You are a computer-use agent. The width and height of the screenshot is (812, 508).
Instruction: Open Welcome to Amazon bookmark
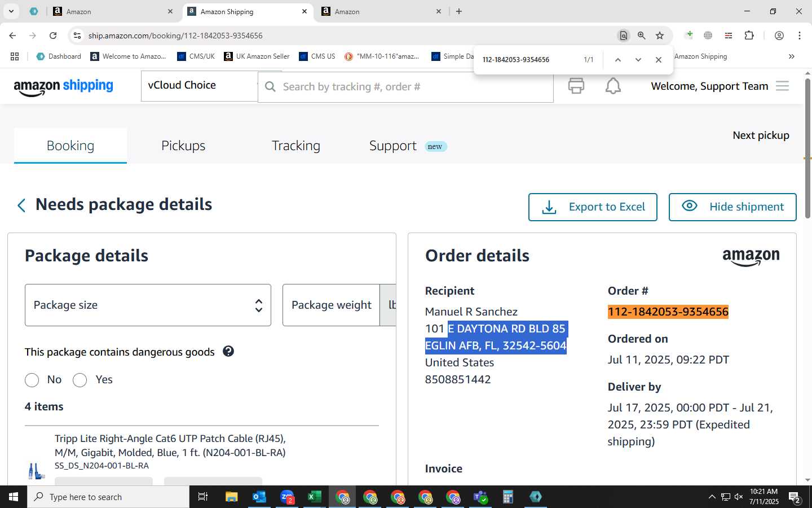(x=129, y=56)
